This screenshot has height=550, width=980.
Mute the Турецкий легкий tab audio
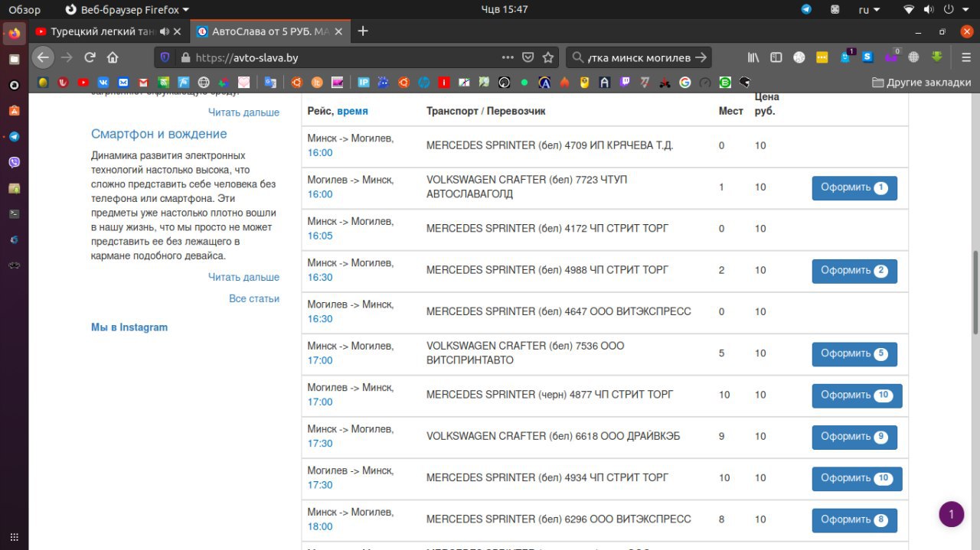165,31
